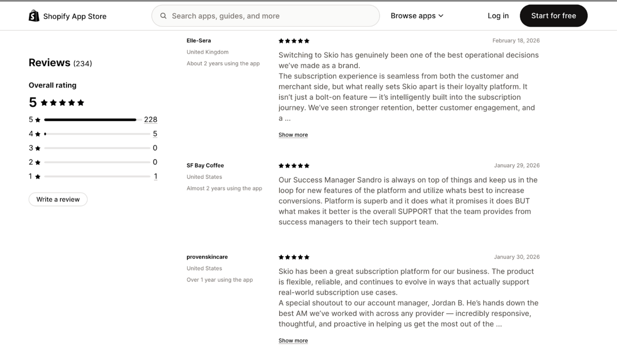Click the Shopify bag logo icon
This screenshot has width=617, height=364.
34,16
